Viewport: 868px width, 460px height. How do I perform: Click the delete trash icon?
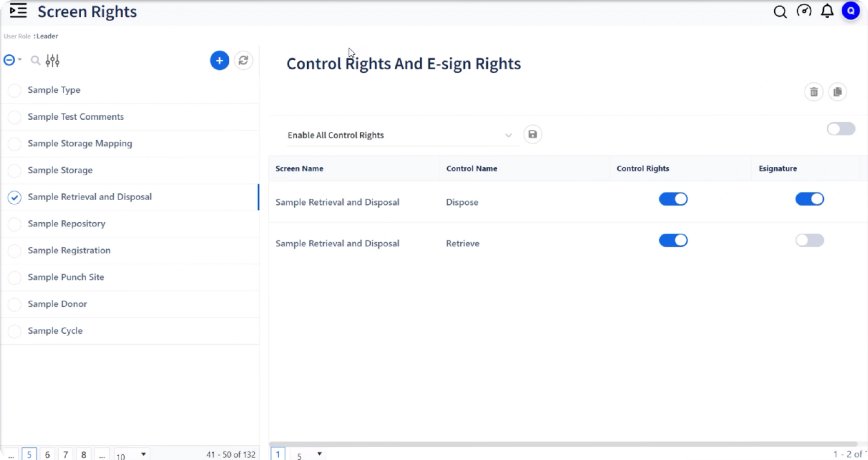pyautogui.click(x=814, y=92)
